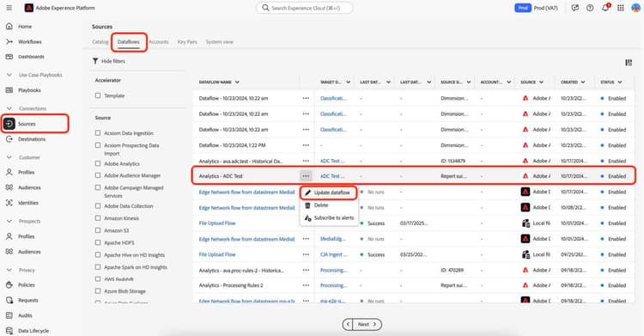
Task: Click Hide filters funnel icon
Action: click(x=95, y=61)
